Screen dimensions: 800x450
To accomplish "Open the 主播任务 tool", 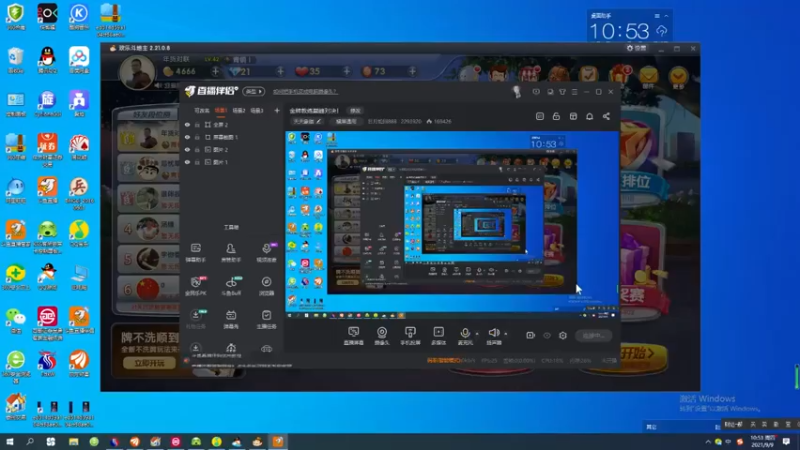I will pos(266,319).
